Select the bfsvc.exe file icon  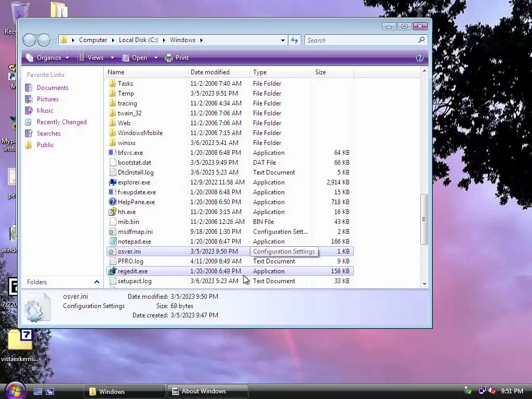[x=112, y=153]
